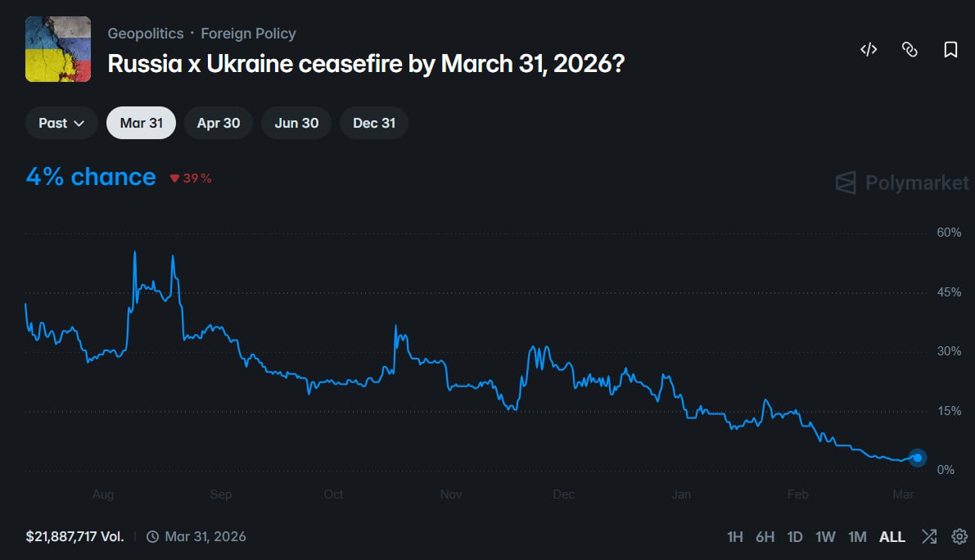
Task: Set chart range to 6H
Action: [765, 537]
